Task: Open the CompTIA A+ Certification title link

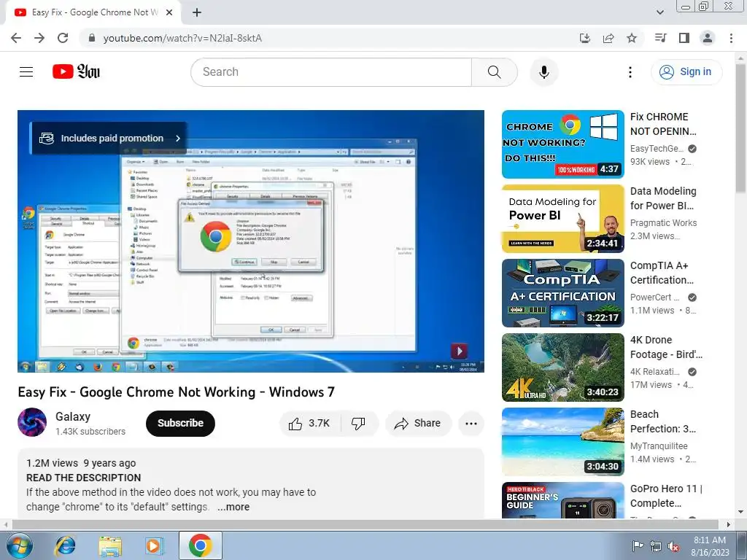Action: point(662,273)
